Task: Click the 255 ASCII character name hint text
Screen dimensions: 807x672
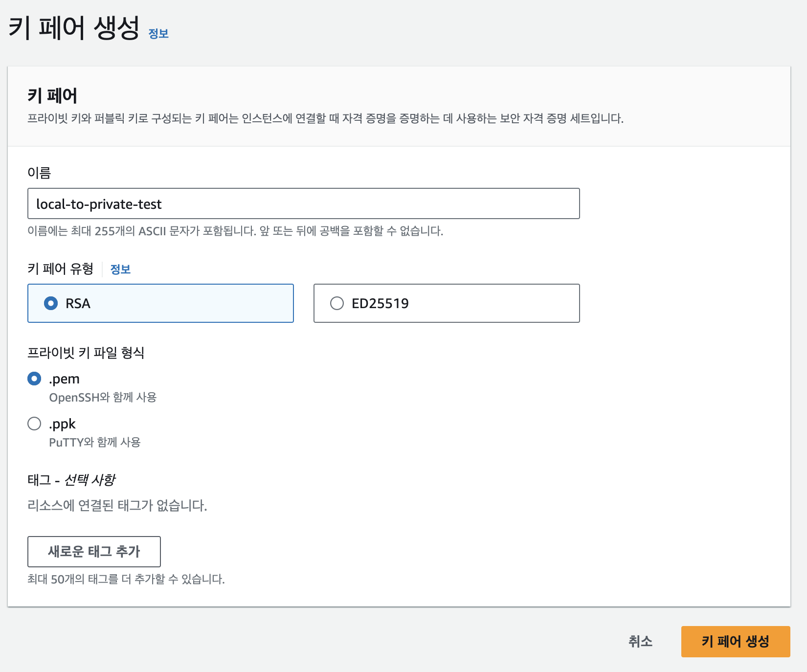Action: coord(235,231)
